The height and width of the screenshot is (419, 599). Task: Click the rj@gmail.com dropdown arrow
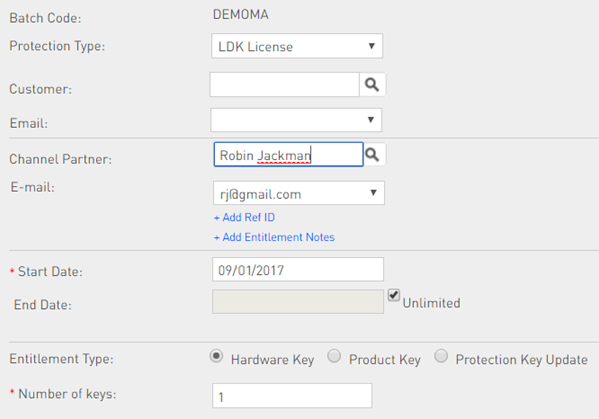click(374, 193)
